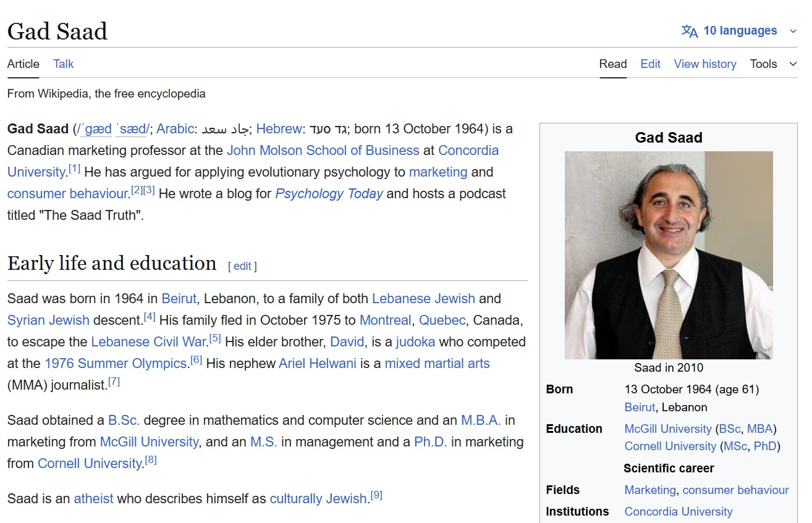Jump to citation [3]

click(149, 190)
